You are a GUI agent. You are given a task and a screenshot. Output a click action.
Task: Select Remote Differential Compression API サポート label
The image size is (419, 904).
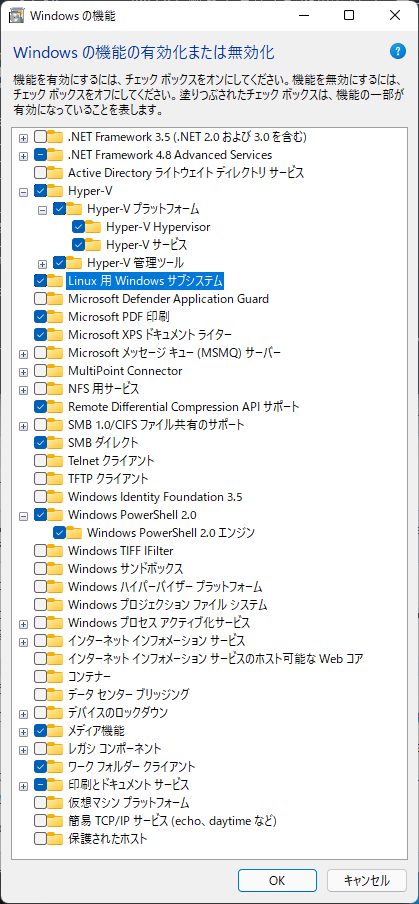(184, 406)
